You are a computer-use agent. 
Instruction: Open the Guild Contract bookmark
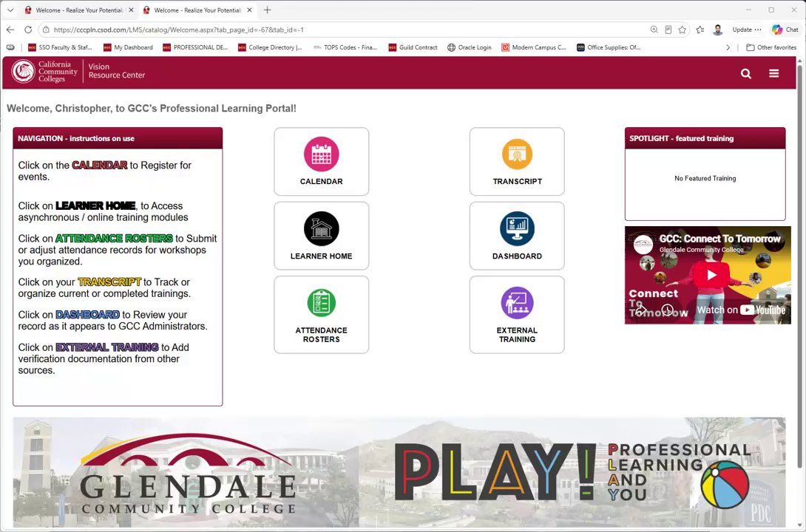click(x=413, y=47)
